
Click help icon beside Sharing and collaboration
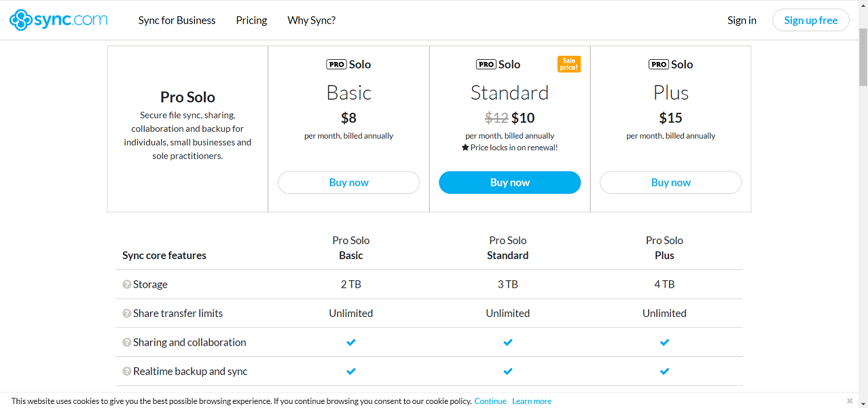point(127,342)
